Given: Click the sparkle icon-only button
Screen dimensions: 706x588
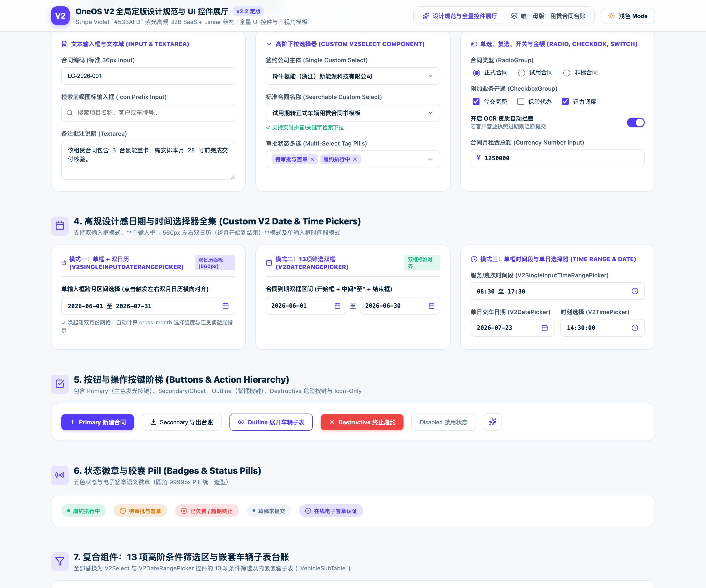Looking at the screenshot, I should [492, 422].
